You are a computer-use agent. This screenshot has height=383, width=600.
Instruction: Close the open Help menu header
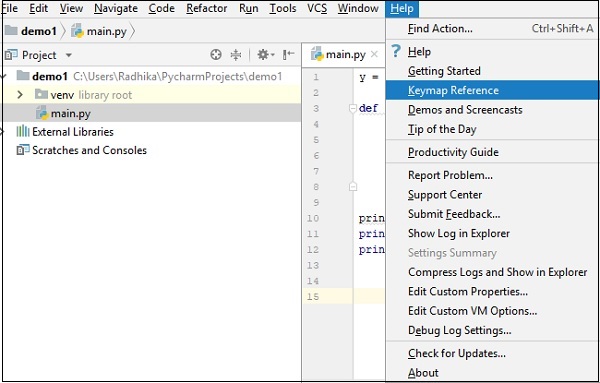point(402,8)
